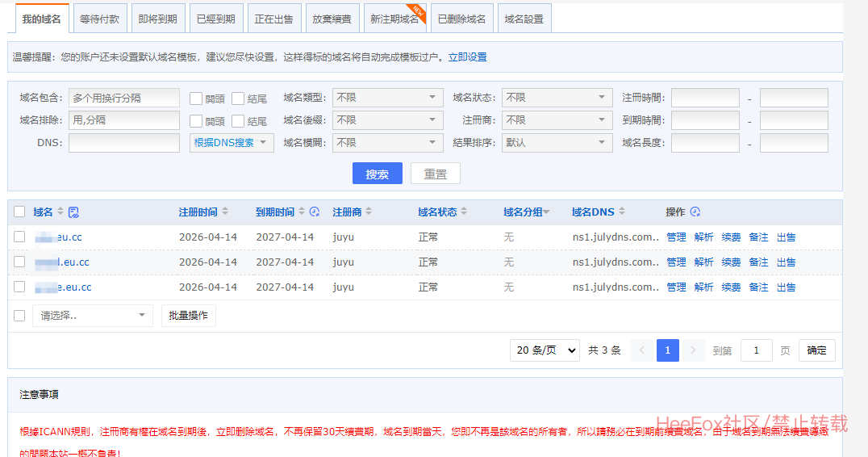This screenshot has width=868, height=457.
Task: Expand 域名分组 column filter
Action: click(x=546, y=212)
